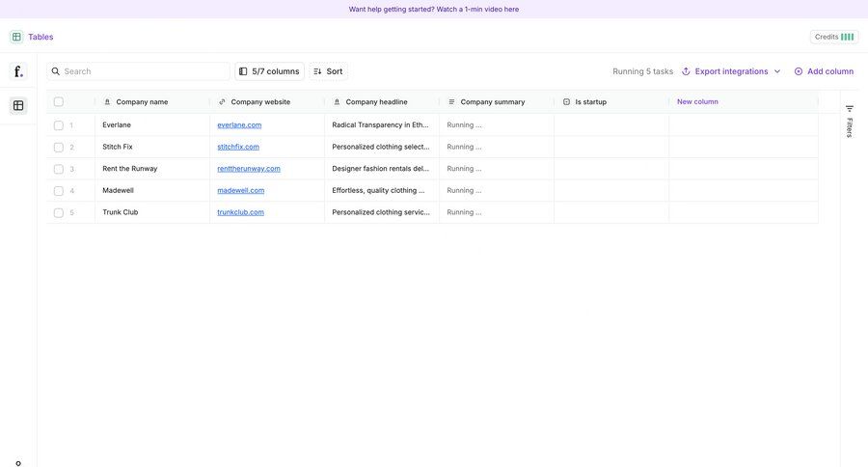
Task: Click the link icon in Company website header
Action: click(x=222, y=102)
